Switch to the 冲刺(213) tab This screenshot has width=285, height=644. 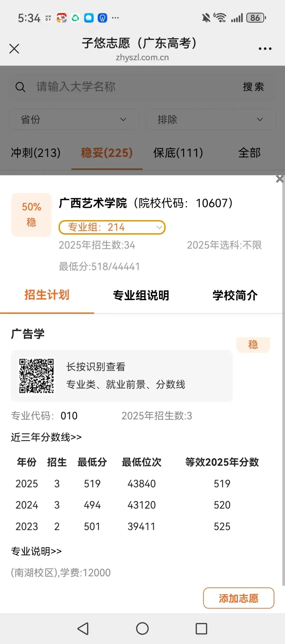[x=36, y=153]
